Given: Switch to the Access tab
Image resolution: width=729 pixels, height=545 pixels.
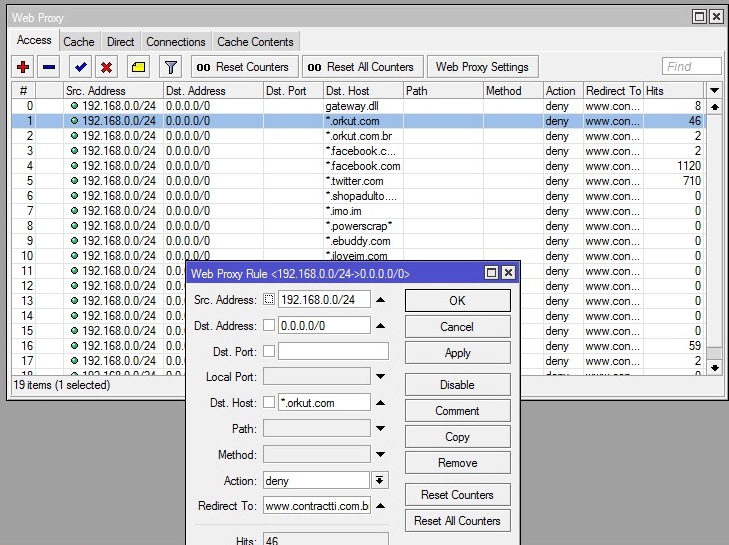Looking at the screenshot, I should pos(34,40).
